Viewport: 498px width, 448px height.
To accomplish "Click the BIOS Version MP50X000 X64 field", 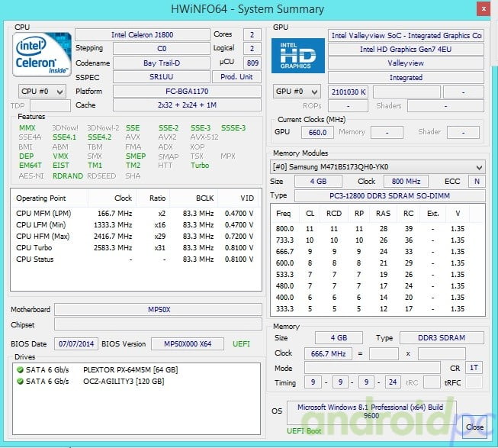I will 188,343.
